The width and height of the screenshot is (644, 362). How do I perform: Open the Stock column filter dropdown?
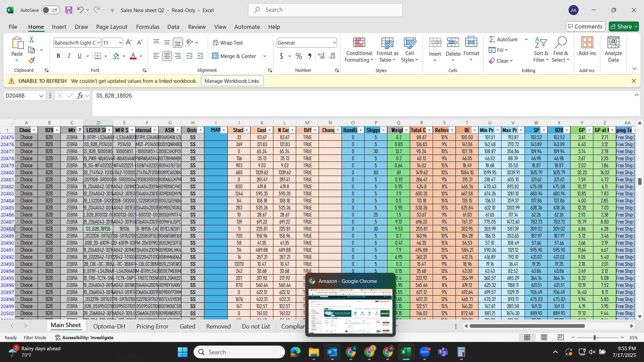pos(247,130)
